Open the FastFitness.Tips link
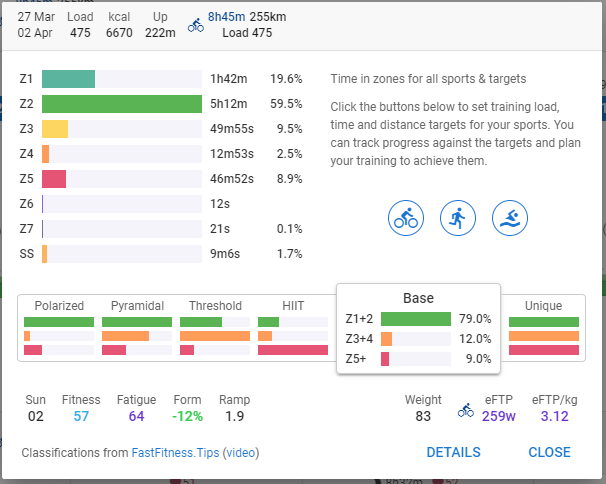This screenshot has width=606, height=484. tap(175, 453)
